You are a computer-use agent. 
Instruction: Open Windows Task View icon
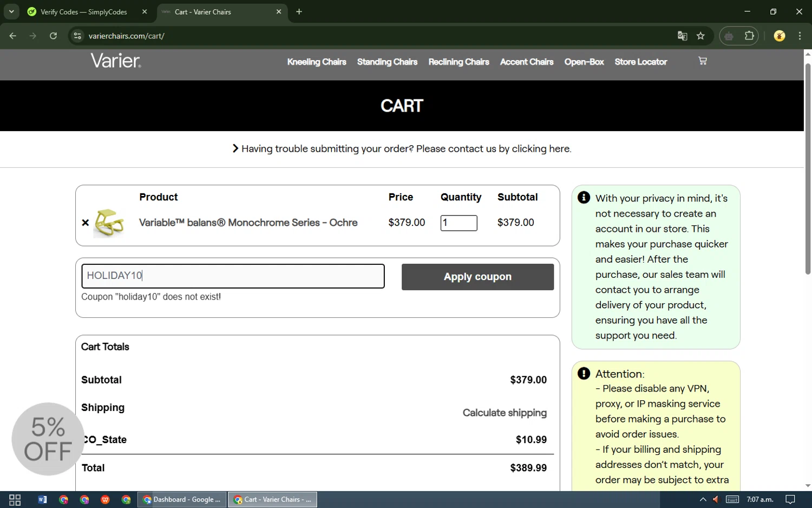click(15, 499)
